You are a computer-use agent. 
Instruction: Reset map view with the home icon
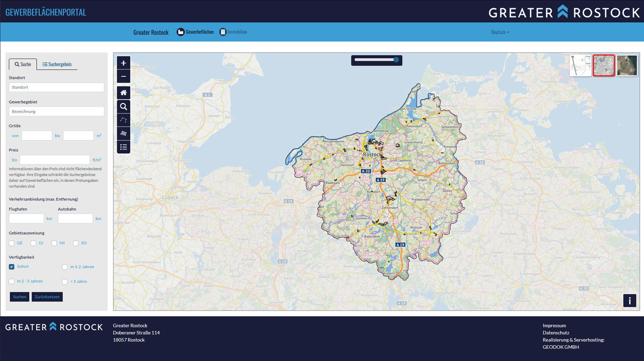coord(123,93)
